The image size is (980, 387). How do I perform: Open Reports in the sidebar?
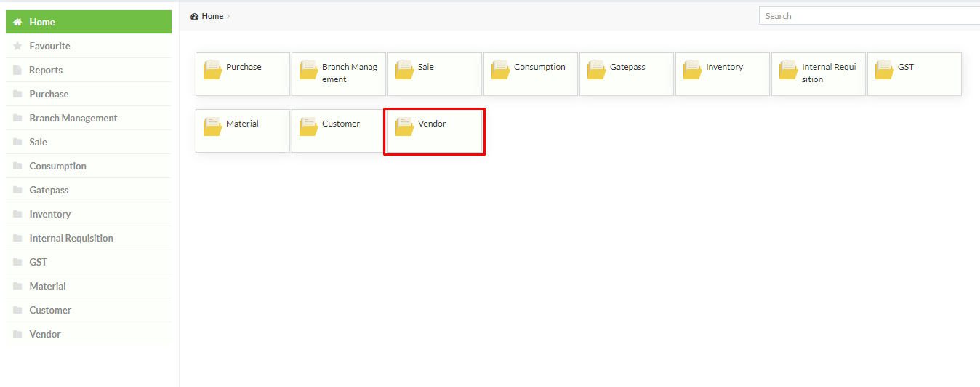coord(89,70)
